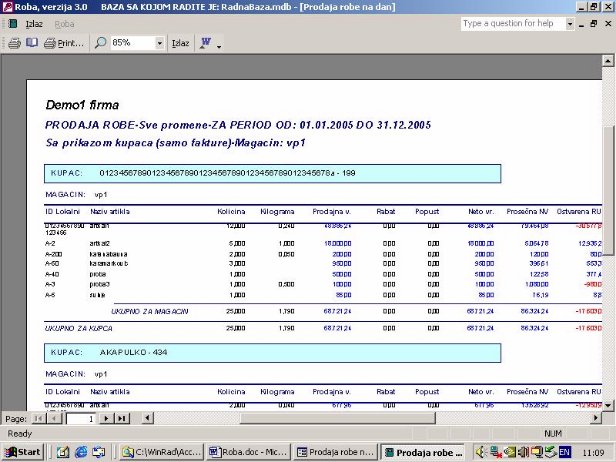Click the magnifier zoom icon
The width and height of the screenshot is (616, 462).
[101, 43]
